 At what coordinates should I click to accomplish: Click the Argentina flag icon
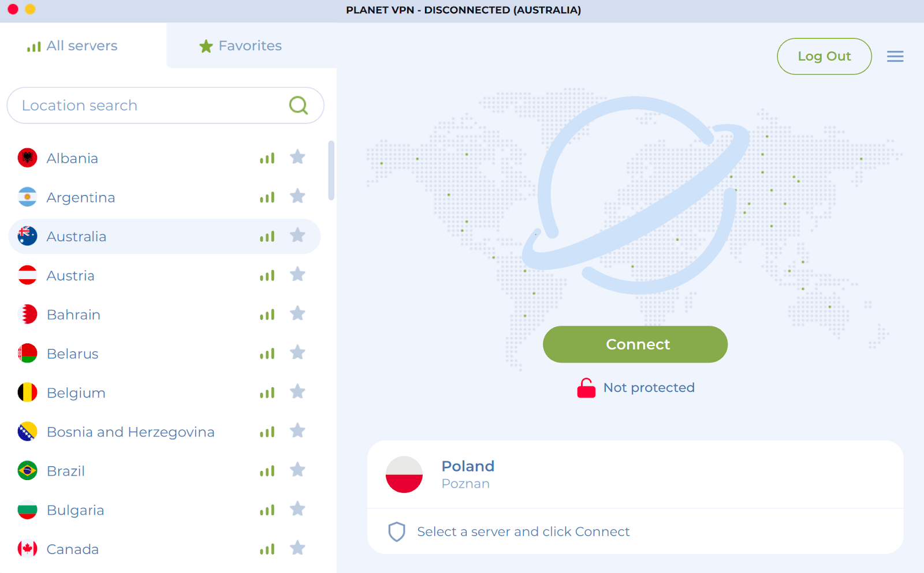click(27, 197)
